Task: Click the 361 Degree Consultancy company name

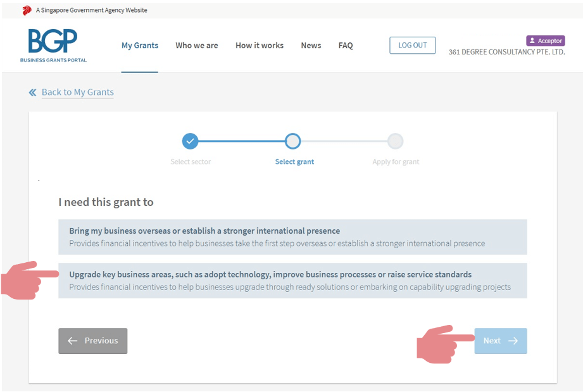Action: coord(506,53)
